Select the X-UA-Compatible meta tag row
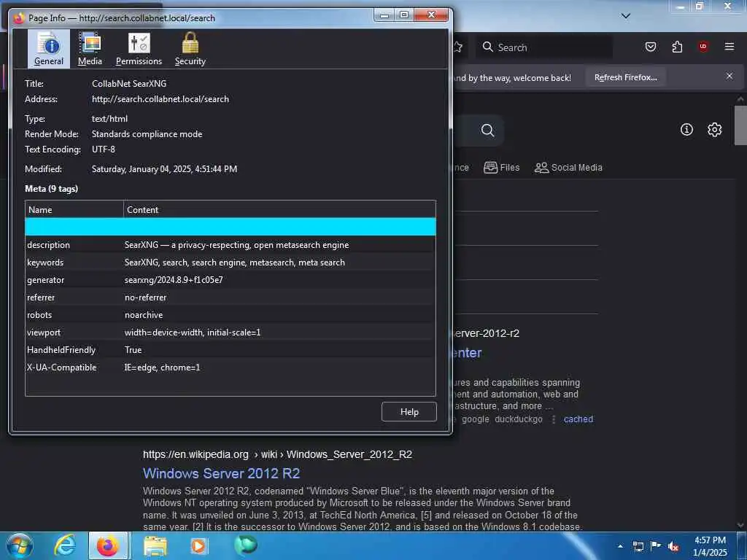The width and height of the screenshot is (747, 560). coord(230,367)
